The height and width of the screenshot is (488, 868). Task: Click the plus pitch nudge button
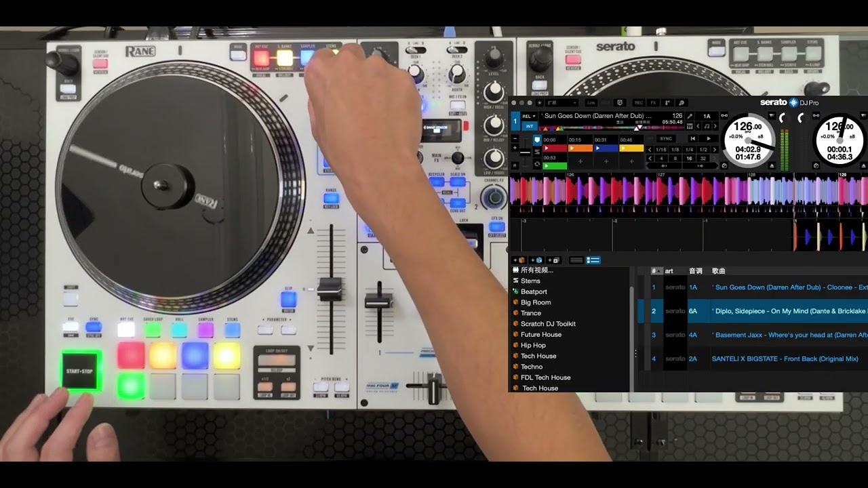click(x=515, y=148)
